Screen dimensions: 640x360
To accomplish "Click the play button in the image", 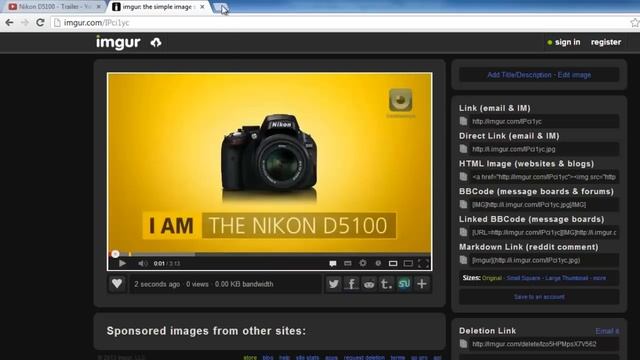I will pyautogui.click(x=122, y=263).
